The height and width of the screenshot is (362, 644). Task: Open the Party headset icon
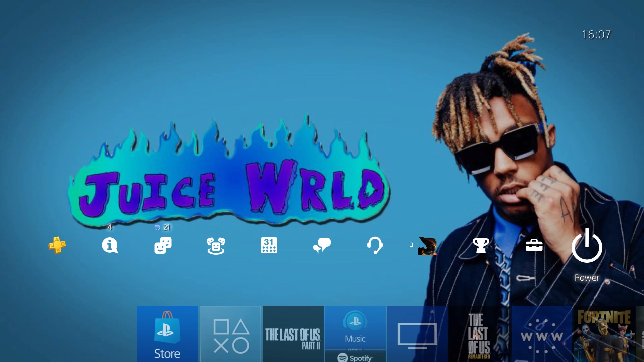(375, 245)
